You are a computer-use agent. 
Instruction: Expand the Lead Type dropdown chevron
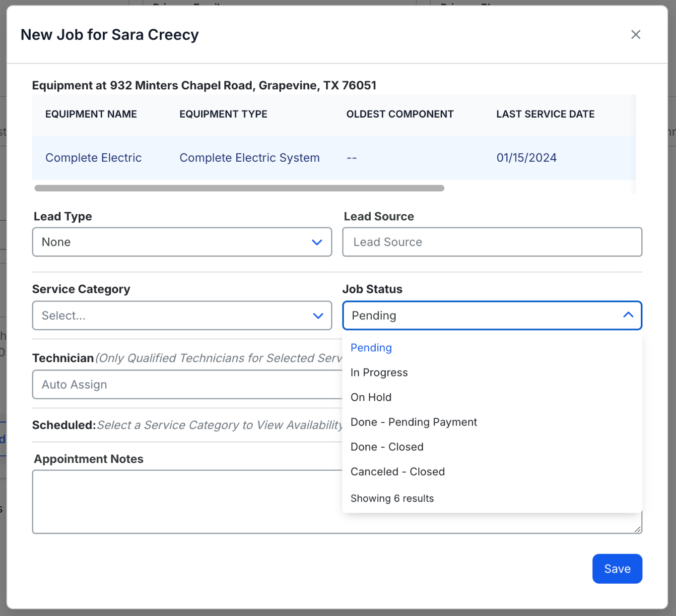click(317, 242)
